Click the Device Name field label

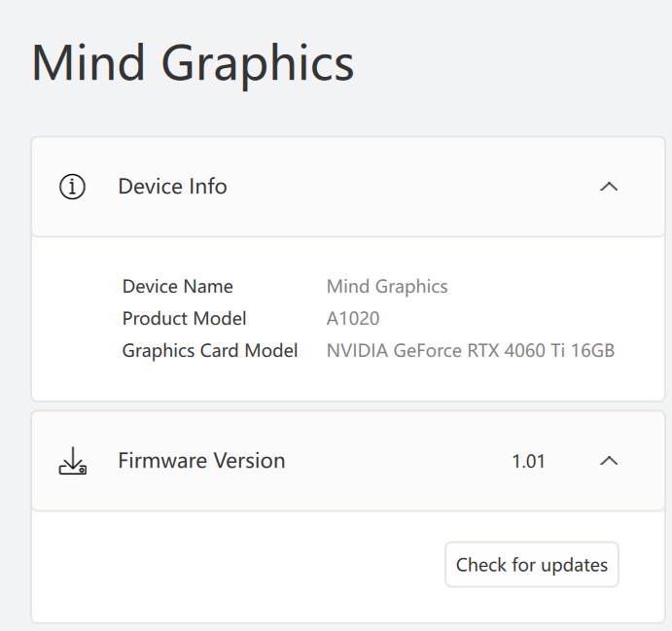click(x=177, y=287)
